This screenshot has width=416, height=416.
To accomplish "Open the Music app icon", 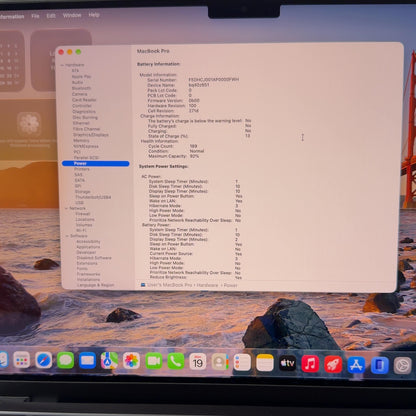I will (310, 364).
